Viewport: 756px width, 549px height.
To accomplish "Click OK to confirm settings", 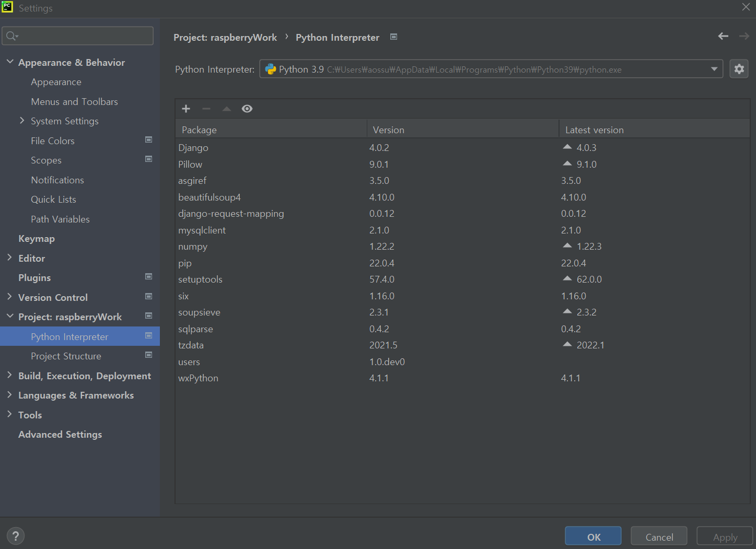I will (593, 537).
